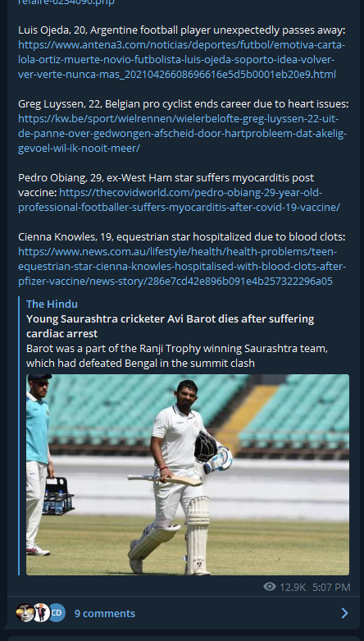Click the partial link ending in .php
364x641 pixels.
click(66, 2)
